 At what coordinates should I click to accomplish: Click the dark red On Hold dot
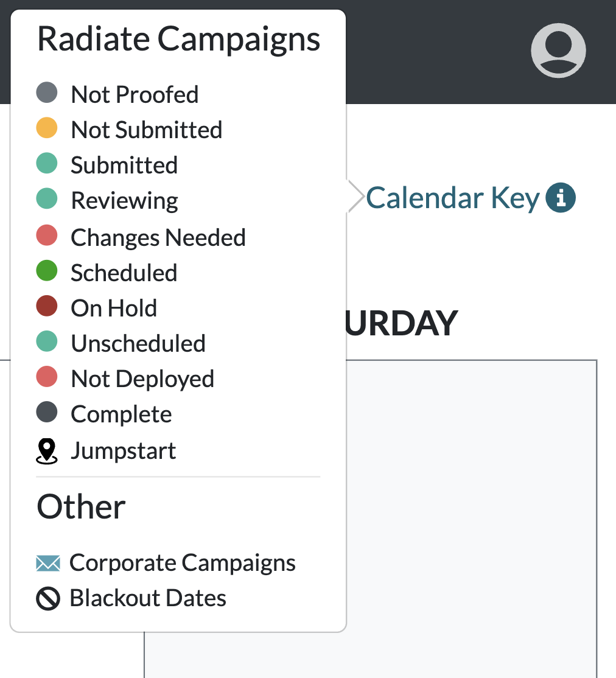click(x=47, y=306)
